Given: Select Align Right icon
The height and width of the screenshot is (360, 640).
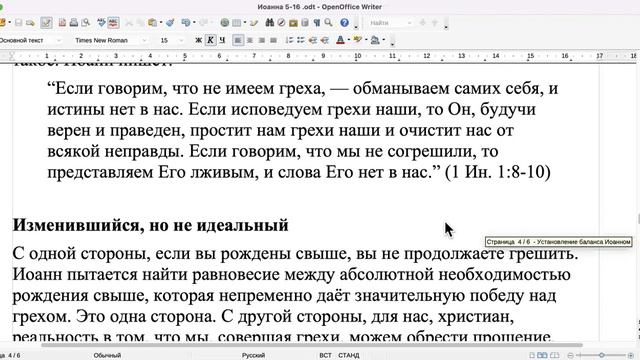Looking at the screenshot, I should tap(262, 40).
